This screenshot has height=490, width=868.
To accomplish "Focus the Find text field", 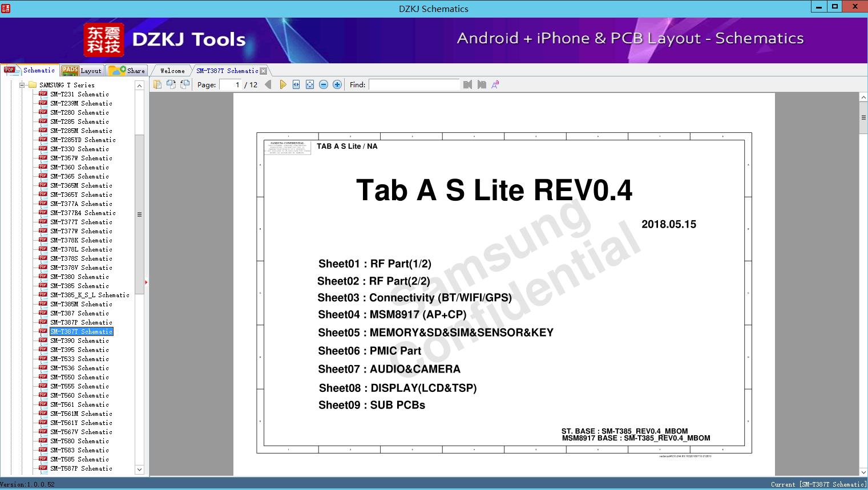I will point(414,84).
